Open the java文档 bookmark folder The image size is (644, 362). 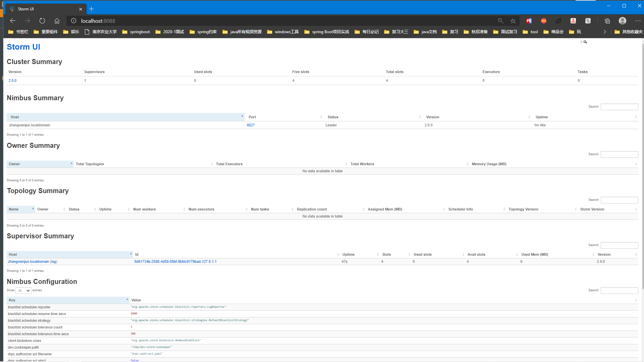[425, 32]
